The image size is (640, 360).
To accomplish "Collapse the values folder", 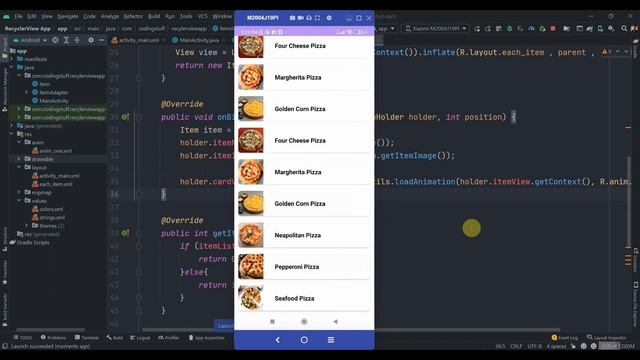I will pyautogui.click(x=20, y=200).
